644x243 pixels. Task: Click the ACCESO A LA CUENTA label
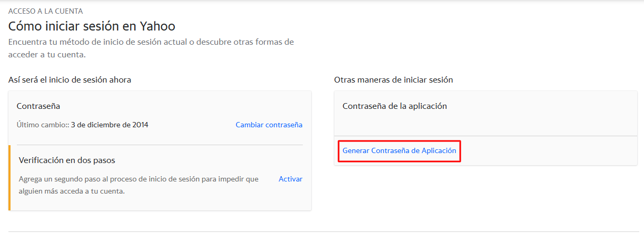point(45,11)
